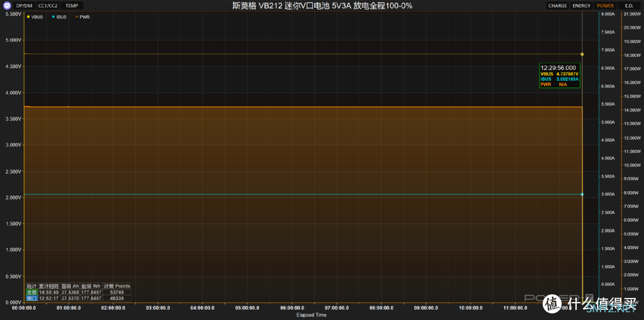This screenshot has height=320, width=644.
Task: Click the 5.000V voltage axis label
Action: pyautogui.click(x=14, y=41)
